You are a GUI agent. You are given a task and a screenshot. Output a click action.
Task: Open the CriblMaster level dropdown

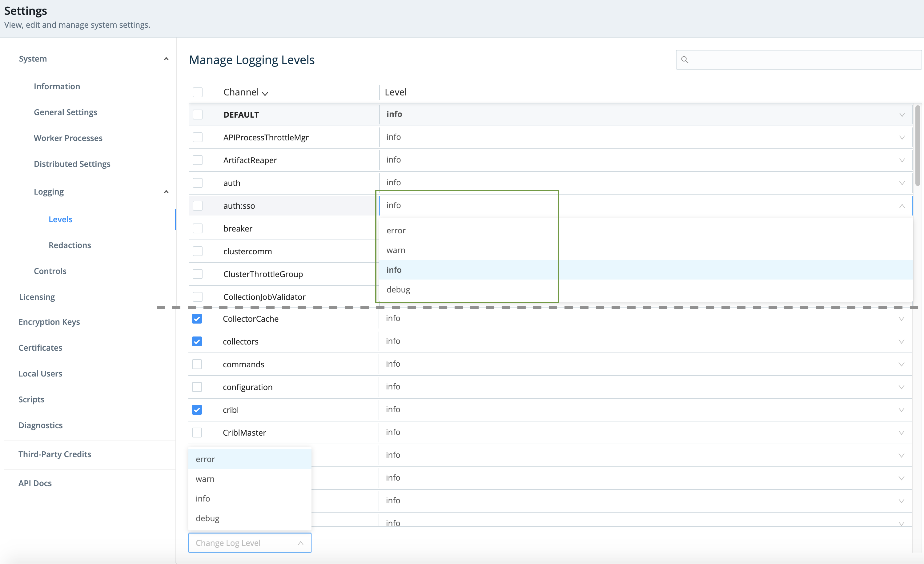(x=645, y=433)
